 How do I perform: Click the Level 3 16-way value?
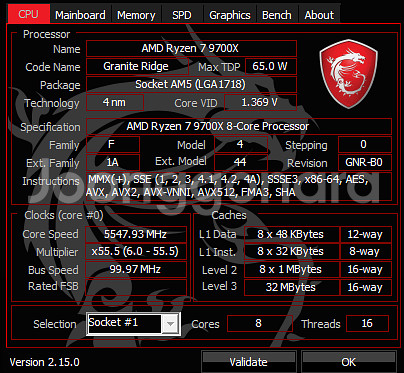(x=365, y=287)
